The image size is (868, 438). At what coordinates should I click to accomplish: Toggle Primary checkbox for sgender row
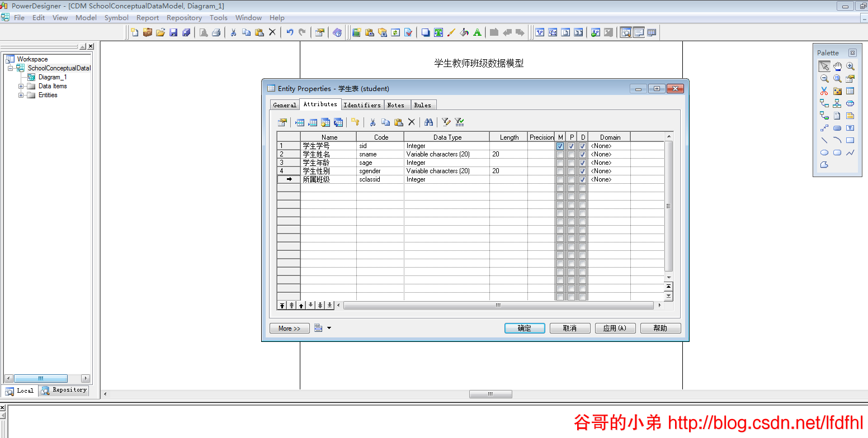pyautogui.click(x=572, y=171)
